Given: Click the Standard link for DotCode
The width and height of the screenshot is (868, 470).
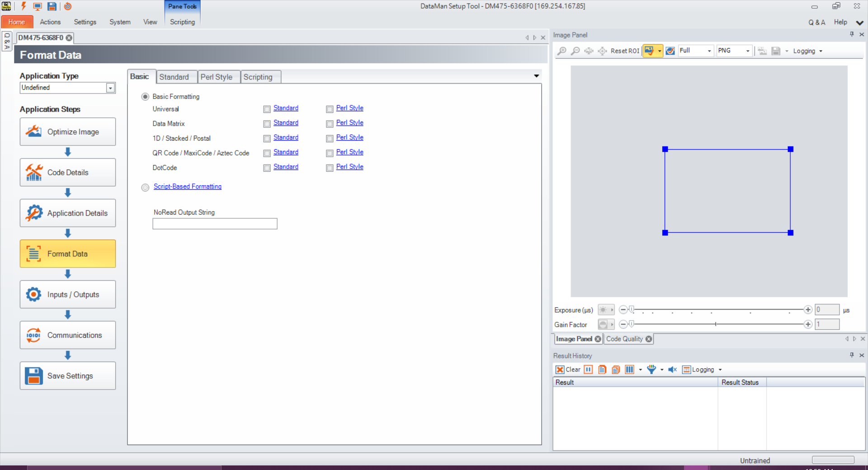Looking at the screenshot, I should 286,167.
